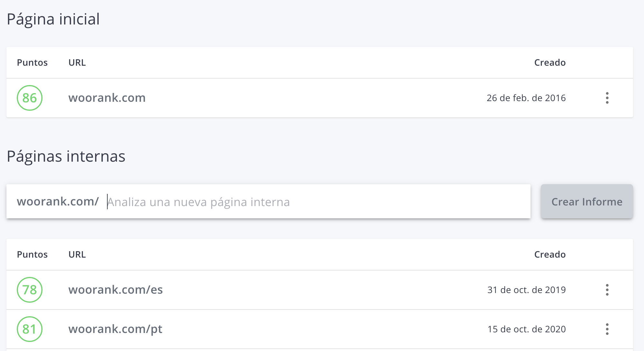Screen dimensions: 644x351
Task: Open the woorank.com/es internal page report
Action: (x=115, y=289)
